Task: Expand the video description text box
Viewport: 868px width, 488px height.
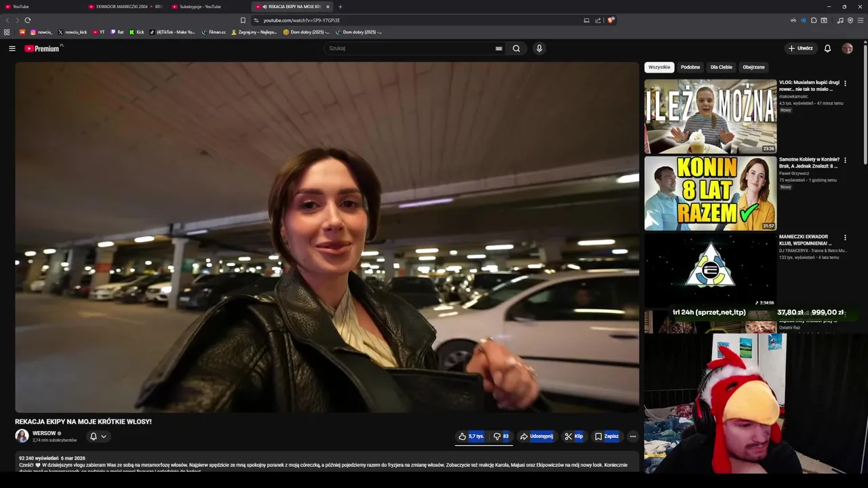Action: click(327, 462)
